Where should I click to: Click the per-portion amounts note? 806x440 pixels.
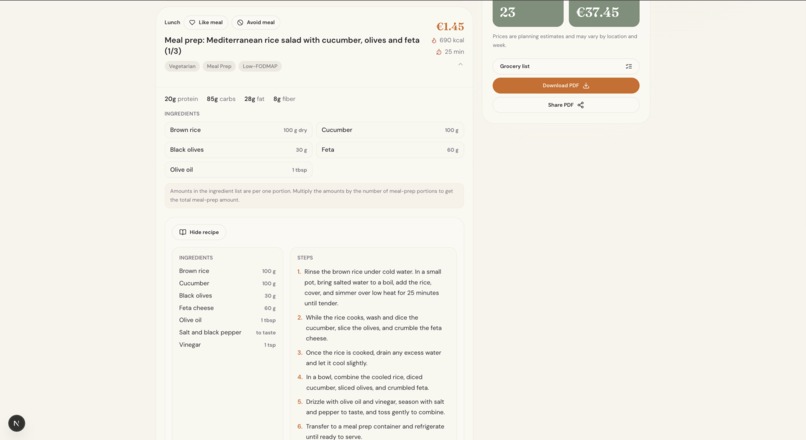[x=314, y=195]
